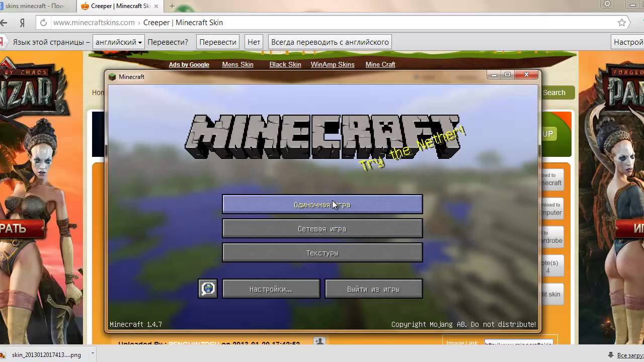Viewport: 644px width, 362px height.
Task: Click the Minecraft title logo
Action: [x=323, y=137]
